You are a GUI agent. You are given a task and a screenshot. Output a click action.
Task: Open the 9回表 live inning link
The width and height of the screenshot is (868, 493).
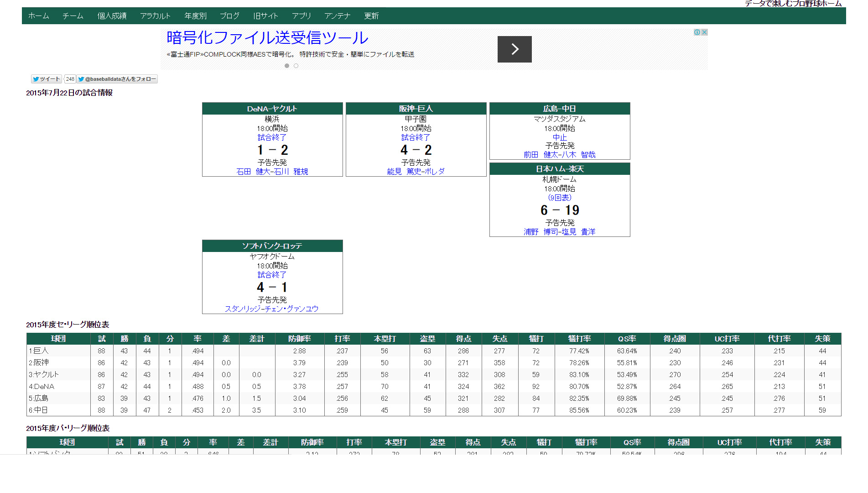[x=559, y=198]
